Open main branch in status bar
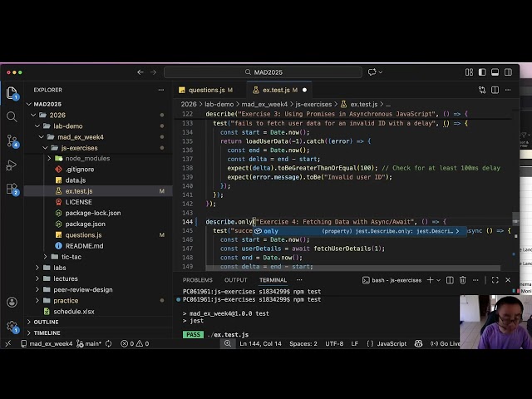This screenshot has width=532, height=399. pos(89,343)
